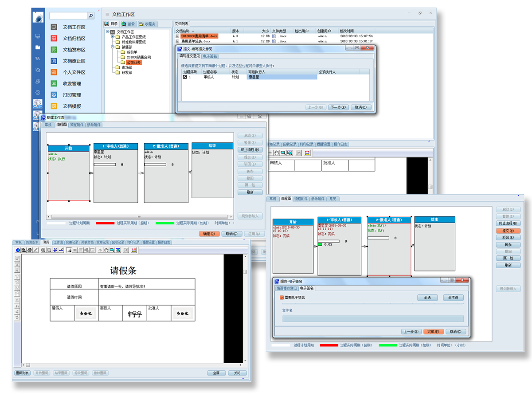Expand the 产品工作区图纸 tree node
This screenshot has height=396, width=532.
point(113,37)
